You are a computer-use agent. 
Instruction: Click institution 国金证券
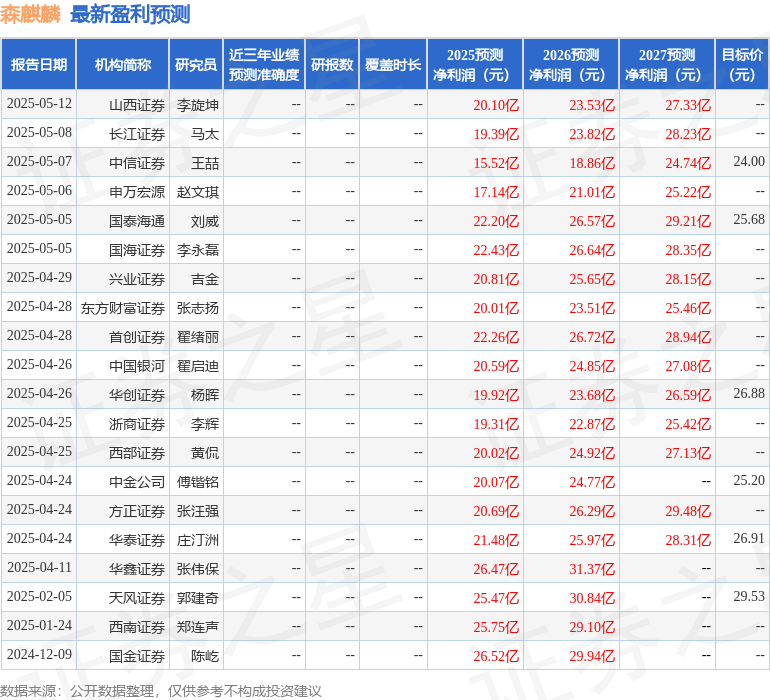(137, 656)
